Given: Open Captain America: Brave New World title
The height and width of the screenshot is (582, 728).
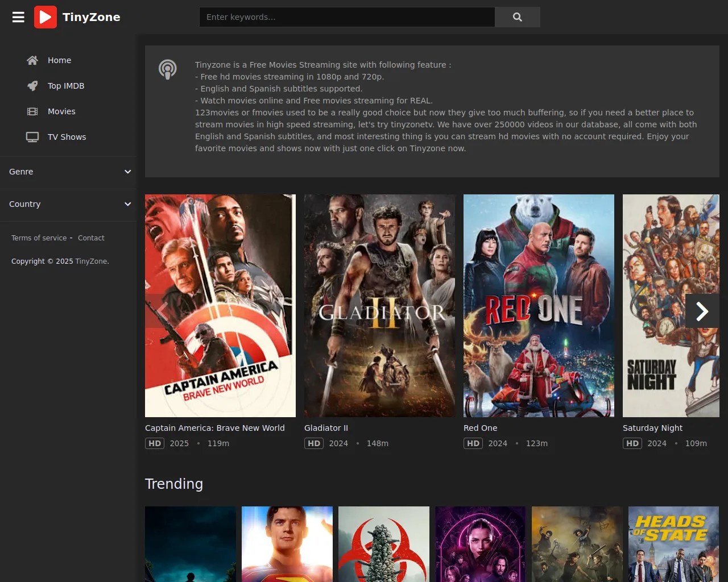Looking at the screenshot, I should coord(215,428).
